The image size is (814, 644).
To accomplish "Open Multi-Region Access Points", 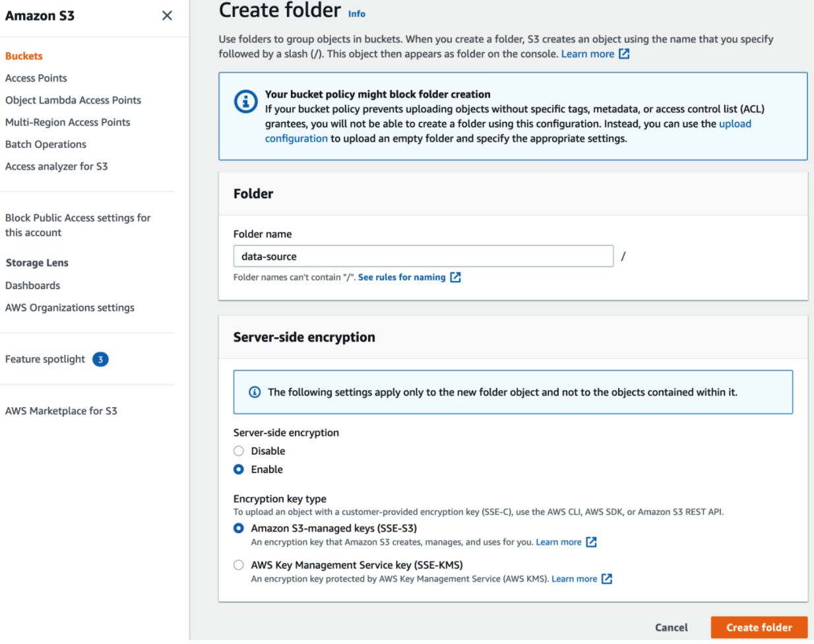I will (x=68, y=122).
